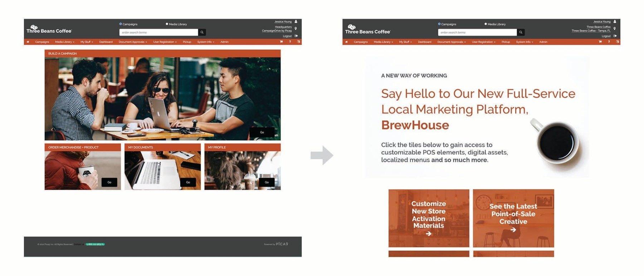Viewport: 644px width, 276px height.
Task: Click search terms field in right screenshot
Action: pyautogui.click(x=477, y=32)
